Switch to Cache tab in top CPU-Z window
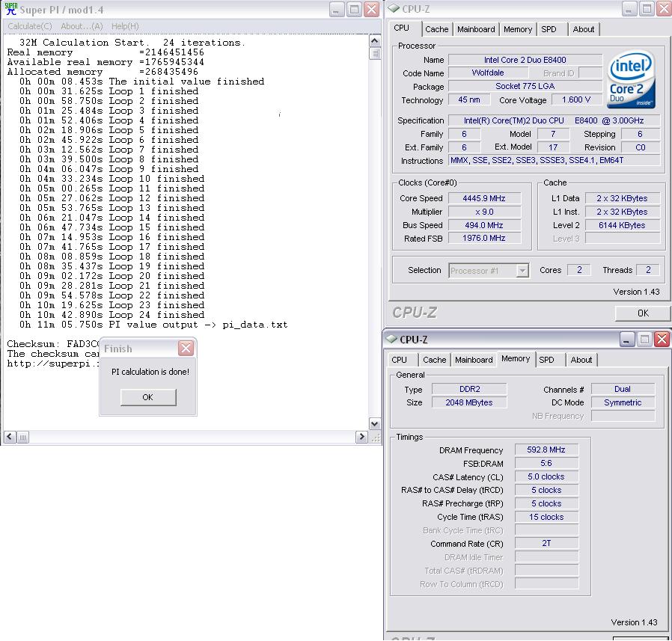Viewport: 672px width, 641px height. [437, 29]
